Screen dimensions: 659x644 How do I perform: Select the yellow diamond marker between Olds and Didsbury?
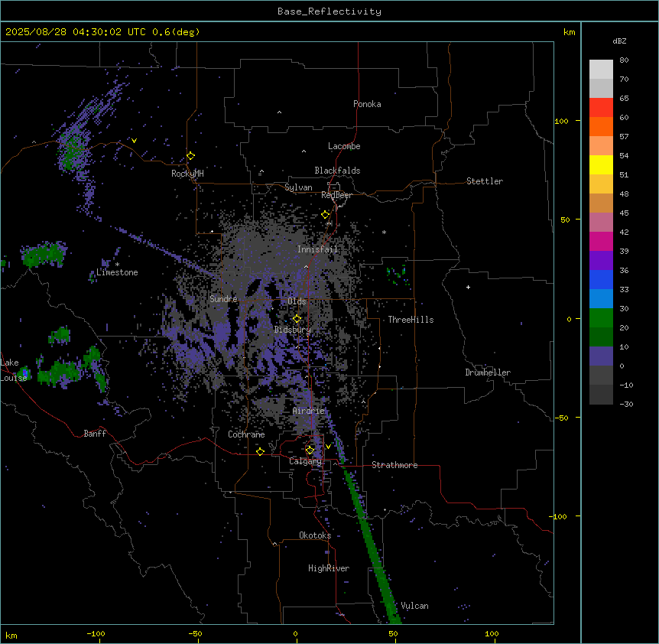[x=297, y=319]
